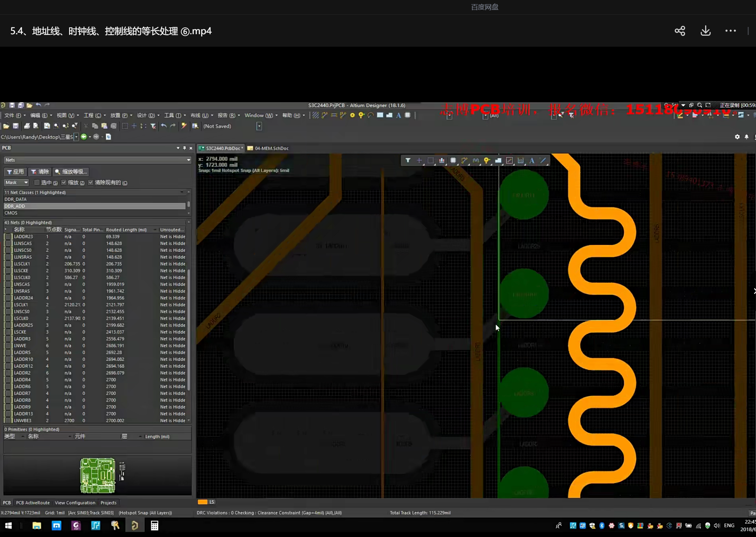This screenshot has height=537, width=756.
Task: Open the Net Classes section dropdown arrow
Action: [x=182, y=193]
